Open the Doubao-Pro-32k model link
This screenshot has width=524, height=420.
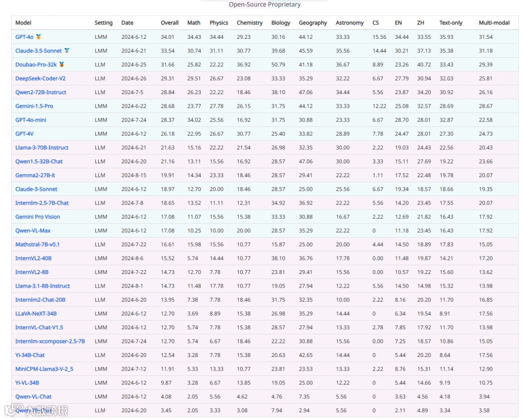36,65
